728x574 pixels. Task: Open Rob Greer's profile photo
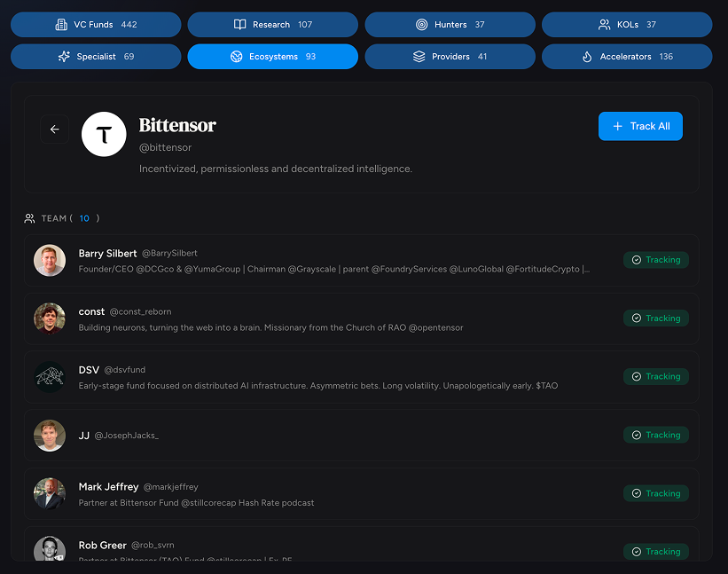[50, 548]
